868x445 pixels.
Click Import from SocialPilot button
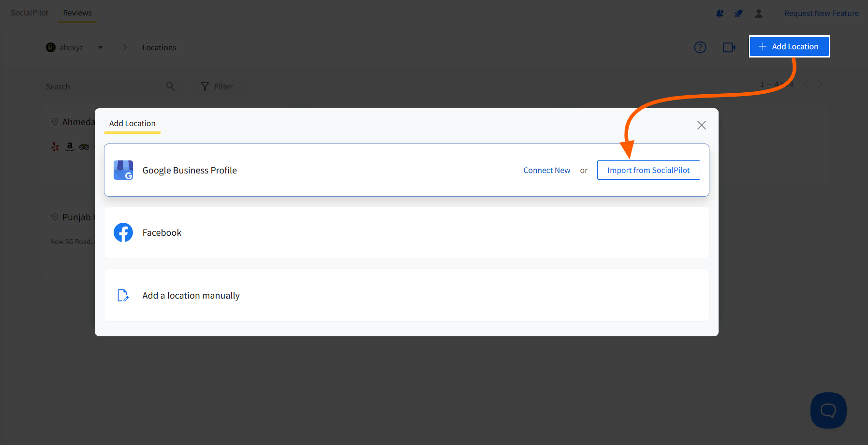click(648, 170)
